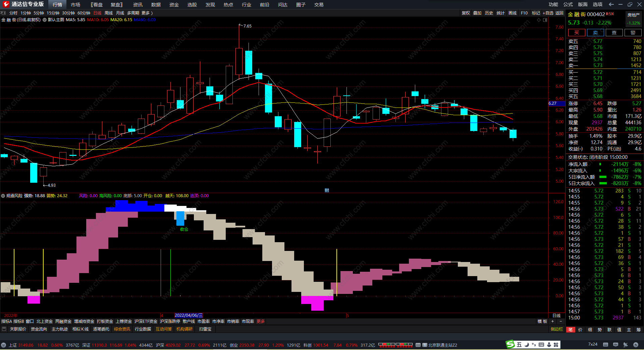This screenshot has height=350, width=644.
Task: Switch chart to 15分钟 period
Action: tap(53, 13)
